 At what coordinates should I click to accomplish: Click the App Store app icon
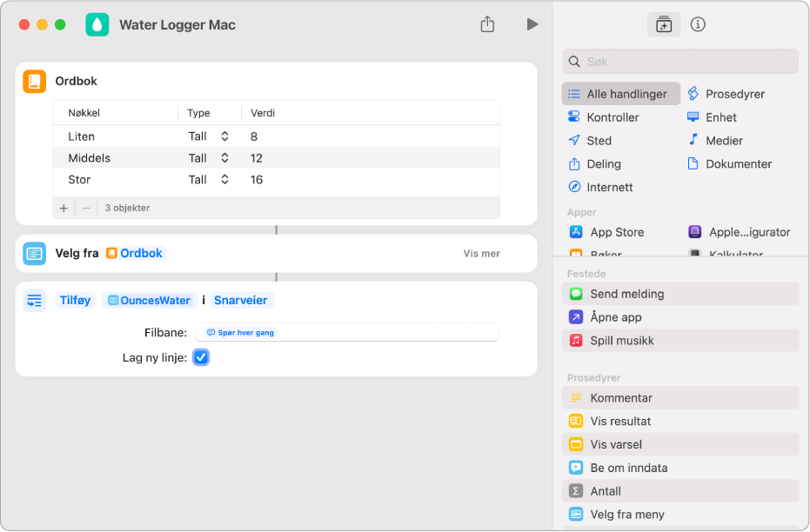tap(575, 232)
